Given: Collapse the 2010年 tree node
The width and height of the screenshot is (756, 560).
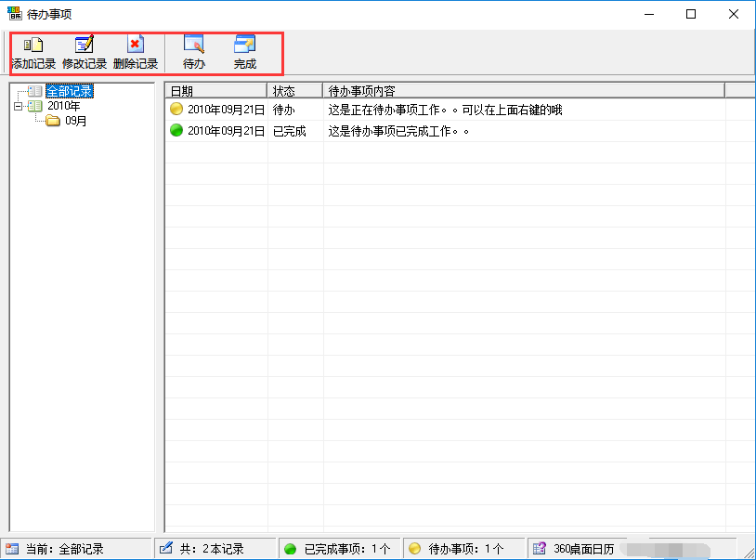Looking at the screenshot, I should 18,106.
